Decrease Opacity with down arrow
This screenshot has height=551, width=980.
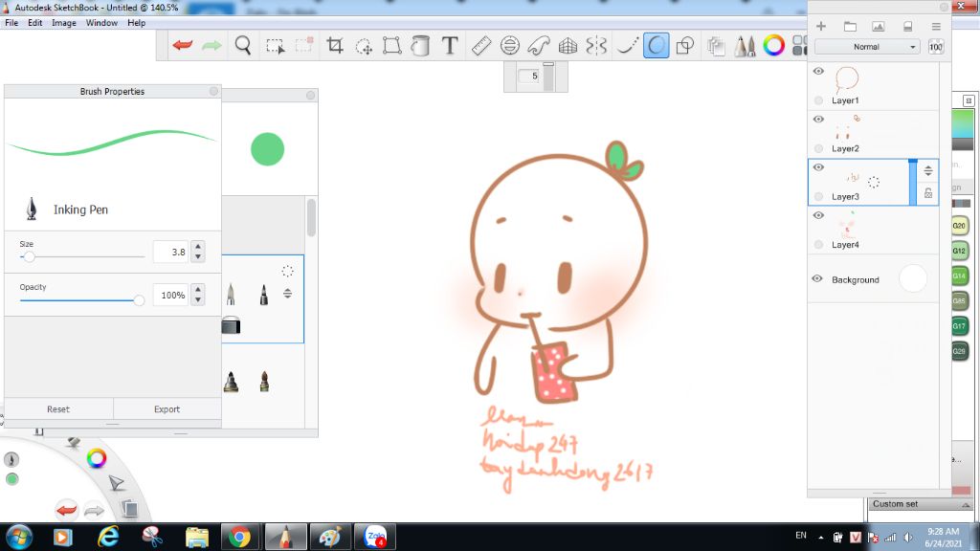click(x=198, y=299)
